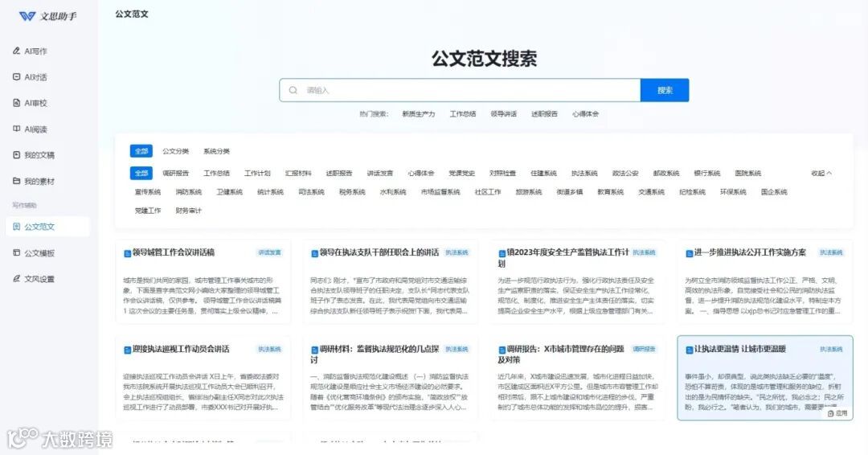Go to 我的素材 folder in the sidebar
The width and height of the screenshot is (868, 455).
34,181
